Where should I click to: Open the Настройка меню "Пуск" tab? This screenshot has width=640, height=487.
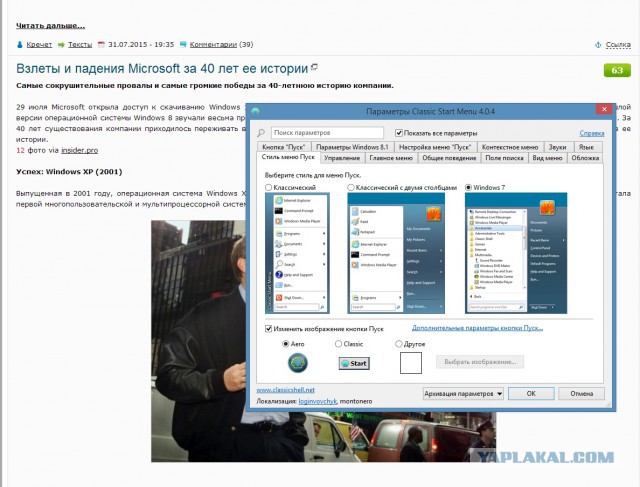435,147
